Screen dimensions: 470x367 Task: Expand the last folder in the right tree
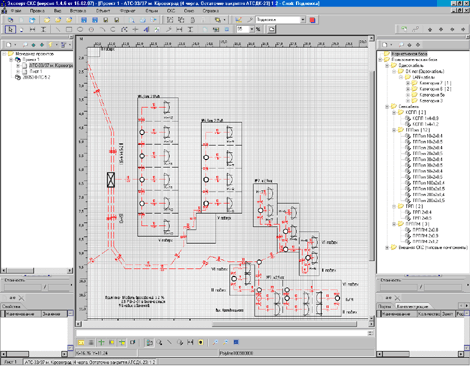coord(387,247)
